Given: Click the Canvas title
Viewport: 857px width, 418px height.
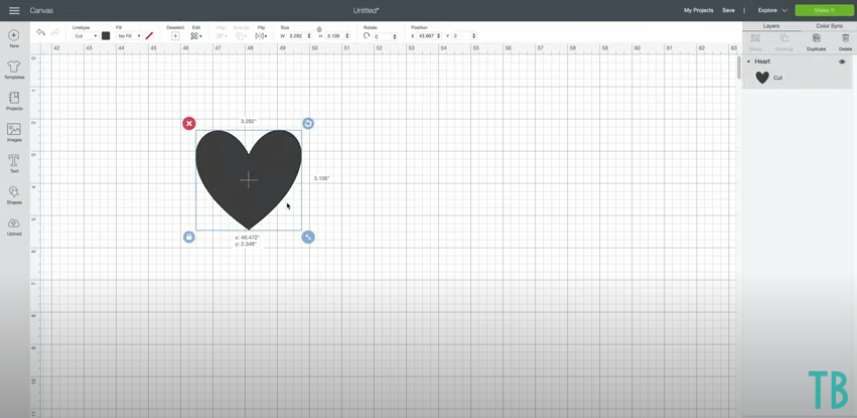Looking at the screenshot, I should click(x=42, y=10).
